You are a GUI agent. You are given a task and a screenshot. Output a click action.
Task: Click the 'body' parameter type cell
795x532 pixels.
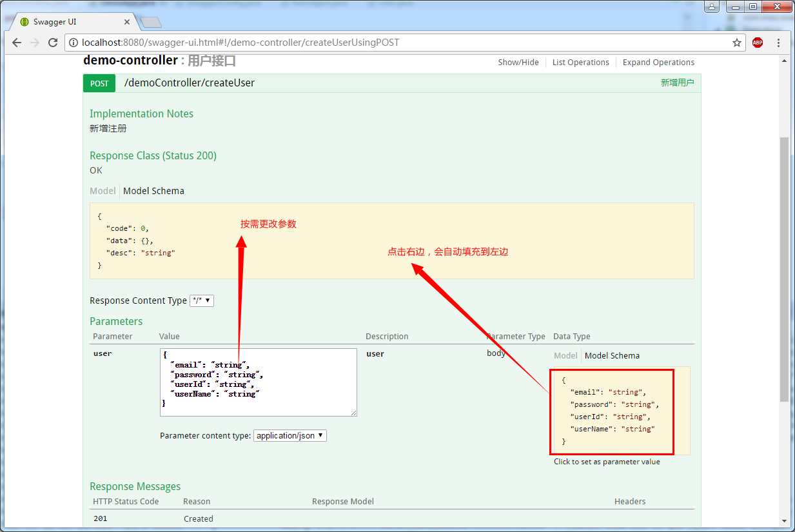pyautogui.click(x=496, y=353)
